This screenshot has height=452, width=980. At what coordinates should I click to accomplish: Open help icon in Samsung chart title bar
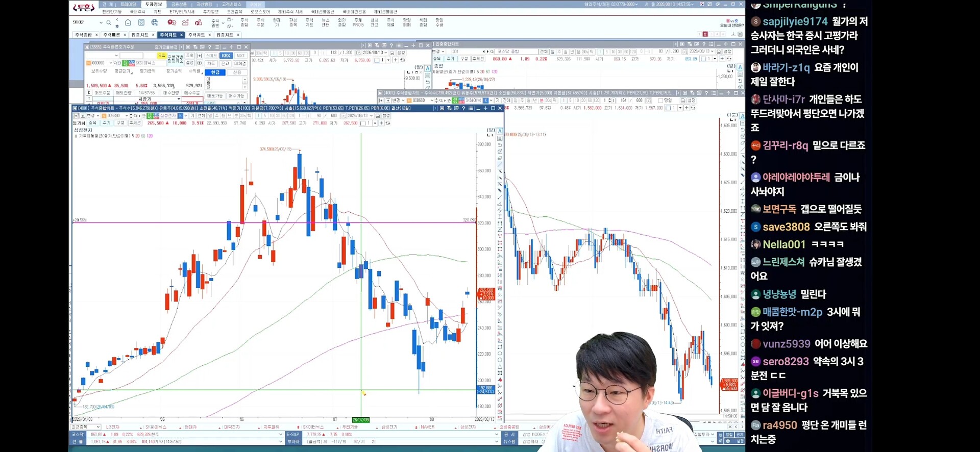point(463,108)
